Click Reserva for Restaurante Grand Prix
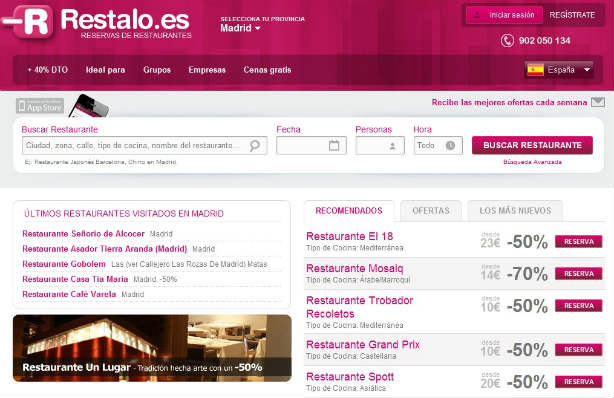614x398 pixels. click(578, 349)
